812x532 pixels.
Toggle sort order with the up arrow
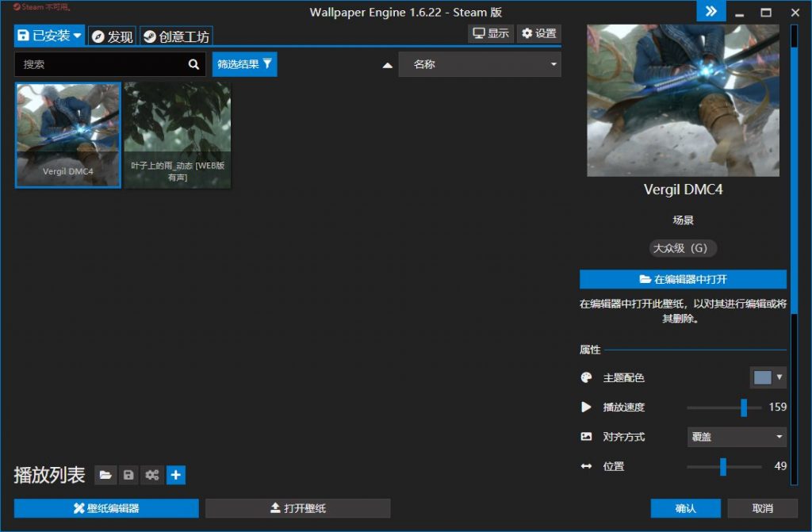tap(387, 64)
